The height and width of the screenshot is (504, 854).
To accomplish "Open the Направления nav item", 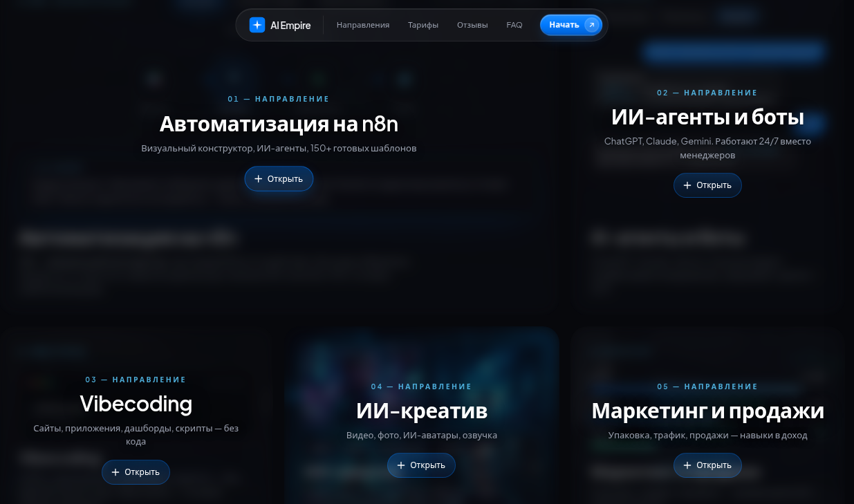I will click(363, 25).
